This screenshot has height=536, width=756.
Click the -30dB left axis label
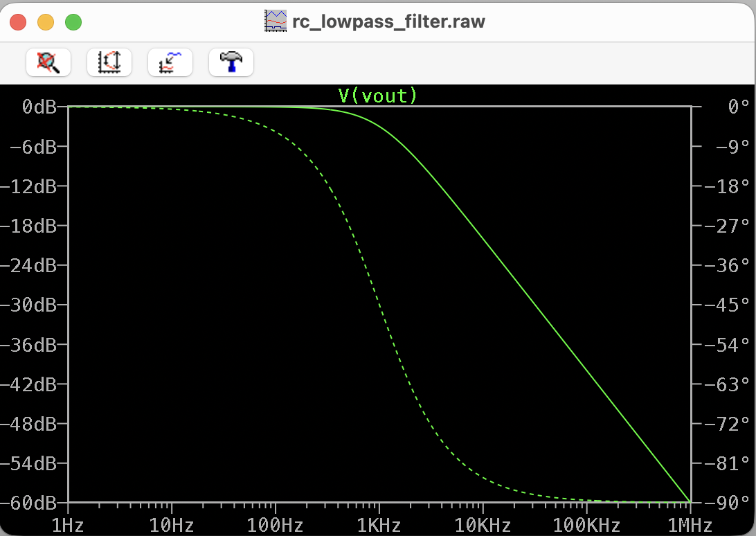pyautogui.click(x=28, y=305)
